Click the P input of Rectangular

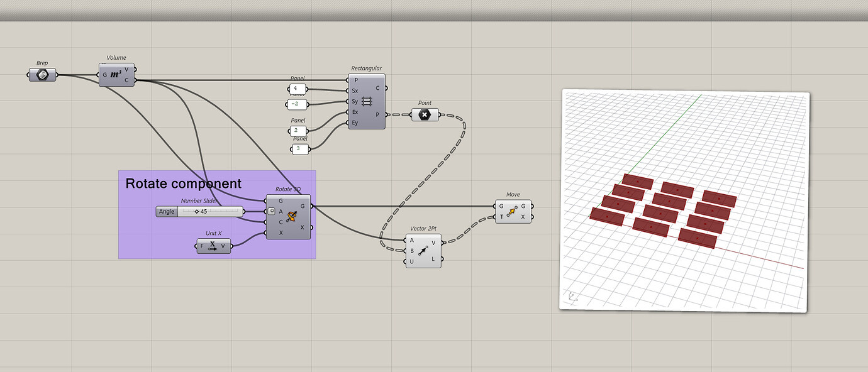coord(356,80)
